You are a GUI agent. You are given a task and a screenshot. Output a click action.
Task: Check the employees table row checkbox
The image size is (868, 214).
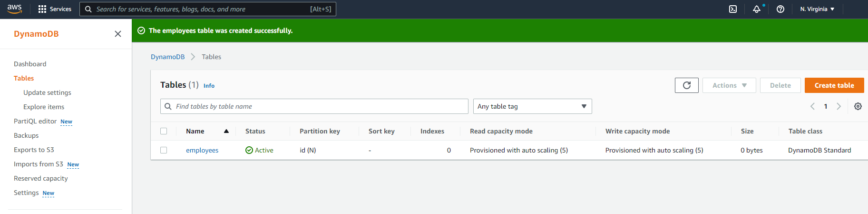(164, 150)
